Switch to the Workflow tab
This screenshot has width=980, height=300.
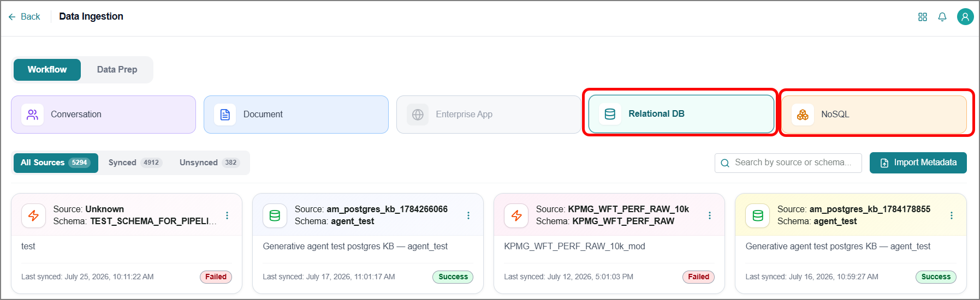pyautogui.click(x=47, y=70)
